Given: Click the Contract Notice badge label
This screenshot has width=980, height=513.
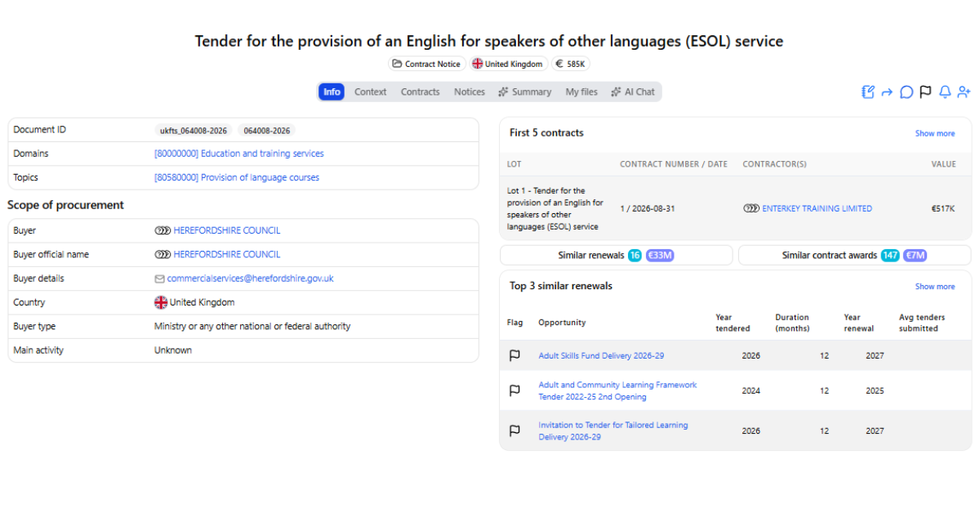Looking at the screenshot, I should pyautogui.click(x=433, y=64).
